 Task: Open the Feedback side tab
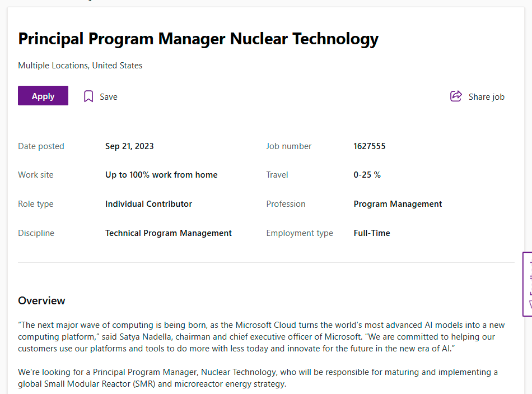pyautogui.click(x=527, y=284)
